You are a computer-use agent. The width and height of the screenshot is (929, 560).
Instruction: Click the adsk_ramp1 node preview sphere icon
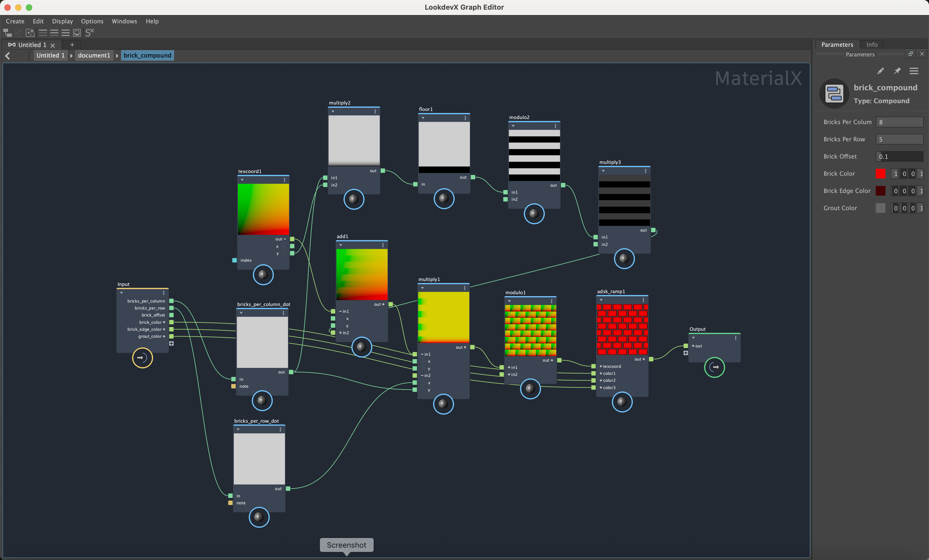(x=622, y=402)
